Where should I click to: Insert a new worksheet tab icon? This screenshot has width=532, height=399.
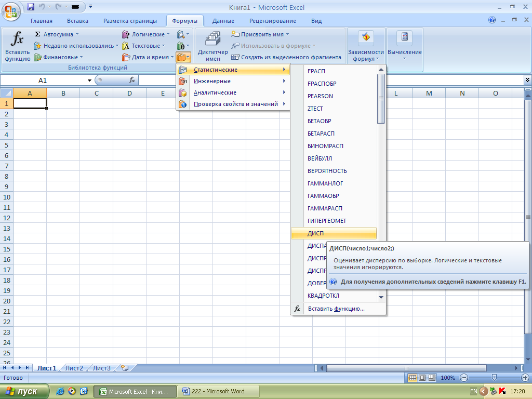pos(125,368)
